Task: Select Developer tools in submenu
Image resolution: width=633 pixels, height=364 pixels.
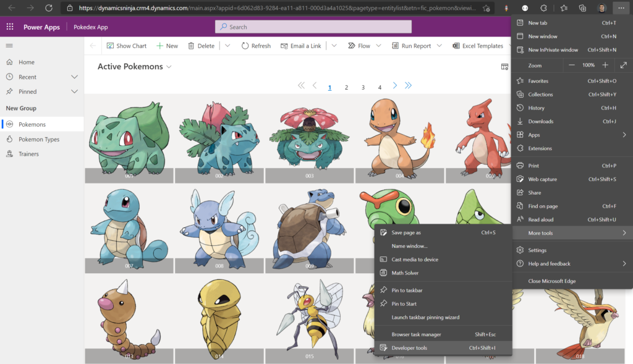Action: coord(443,348)
